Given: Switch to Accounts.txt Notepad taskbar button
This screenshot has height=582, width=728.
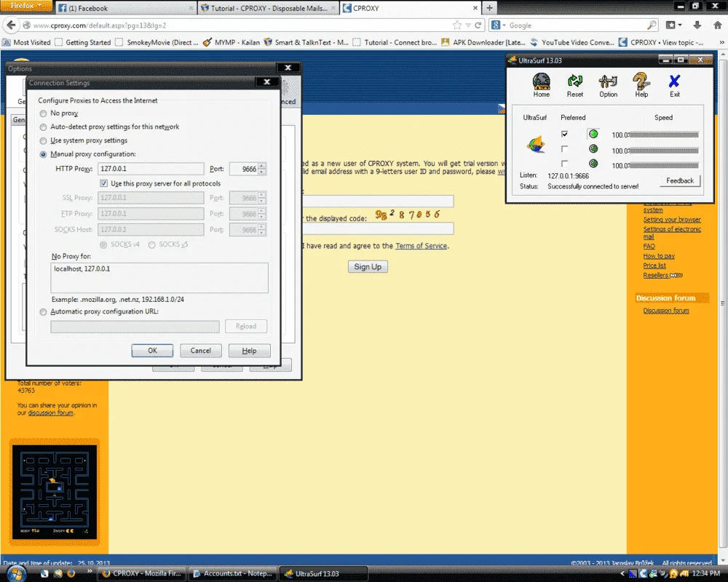Looking at the screenshot, I should click(233, 574).
